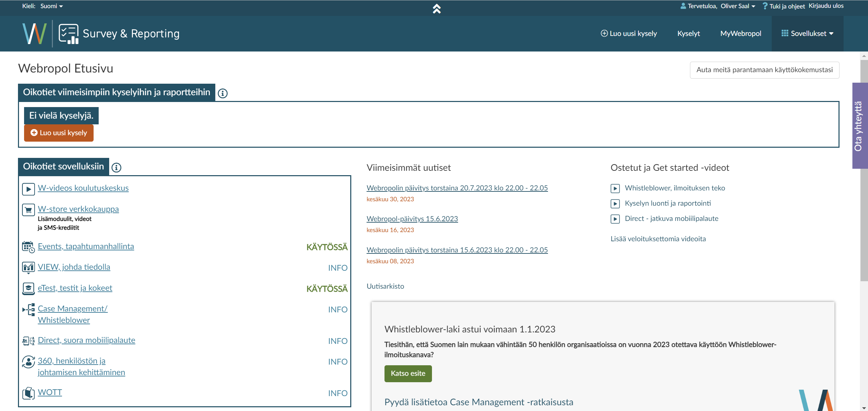
Task: Click the green Katso esite button
Action: click(x=408, y=373)
